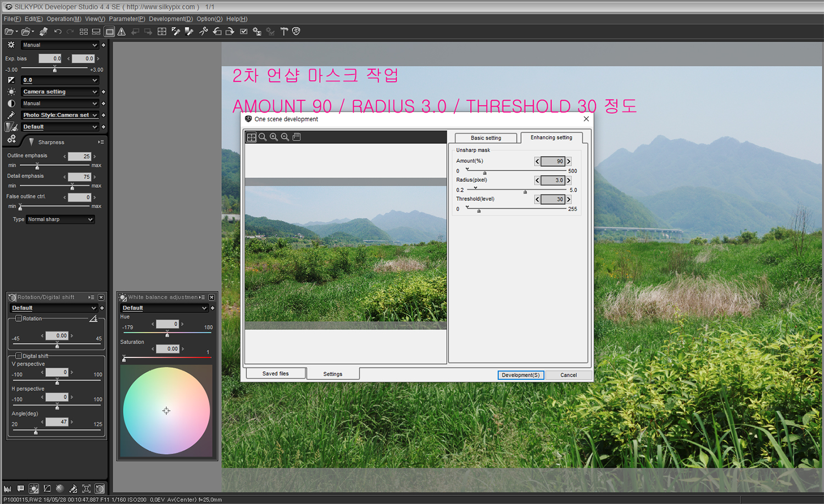Image resolution: width=824 pixels, height=504 pixels.
Task: Open the Parameter menu
Action: tap(126, 19)
